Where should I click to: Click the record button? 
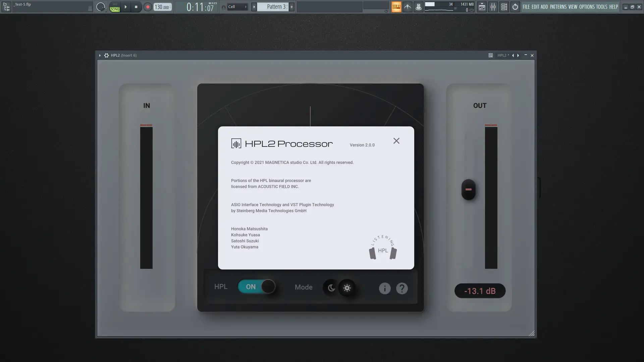148,7
